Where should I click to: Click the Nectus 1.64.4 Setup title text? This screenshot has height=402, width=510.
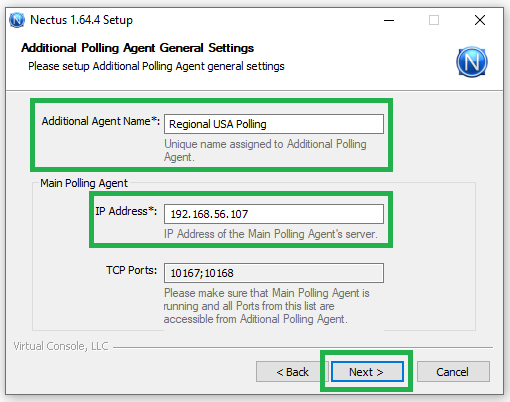coord(81,20)
